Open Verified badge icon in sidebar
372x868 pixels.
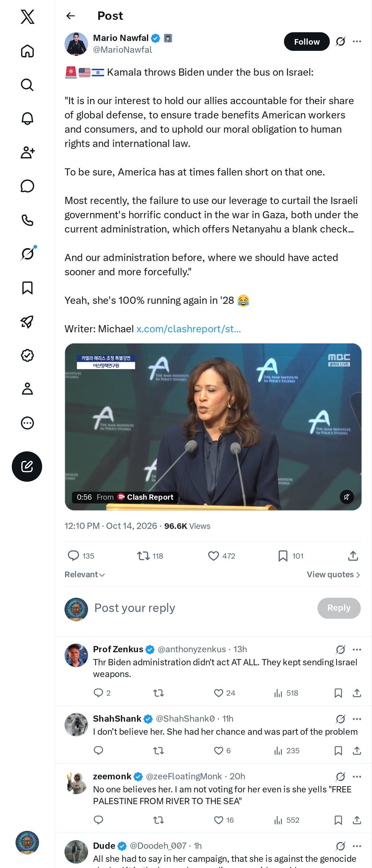pyautogui.click(x=27, y=355)
